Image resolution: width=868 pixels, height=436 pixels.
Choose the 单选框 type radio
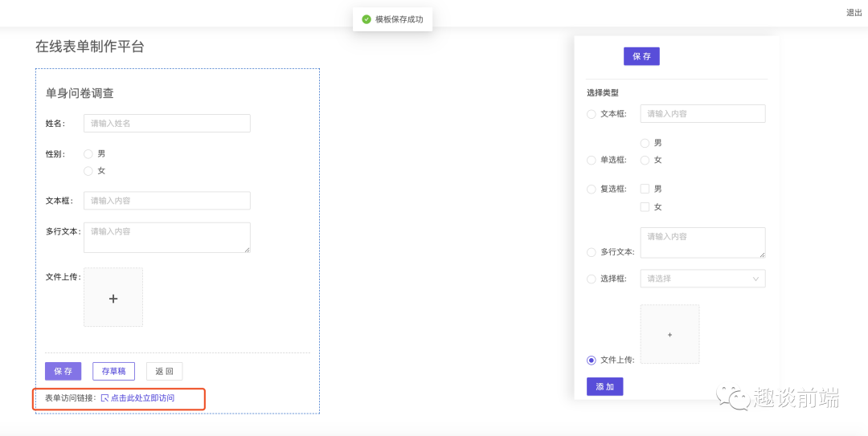pyautogui.click(x=592, y=161)
